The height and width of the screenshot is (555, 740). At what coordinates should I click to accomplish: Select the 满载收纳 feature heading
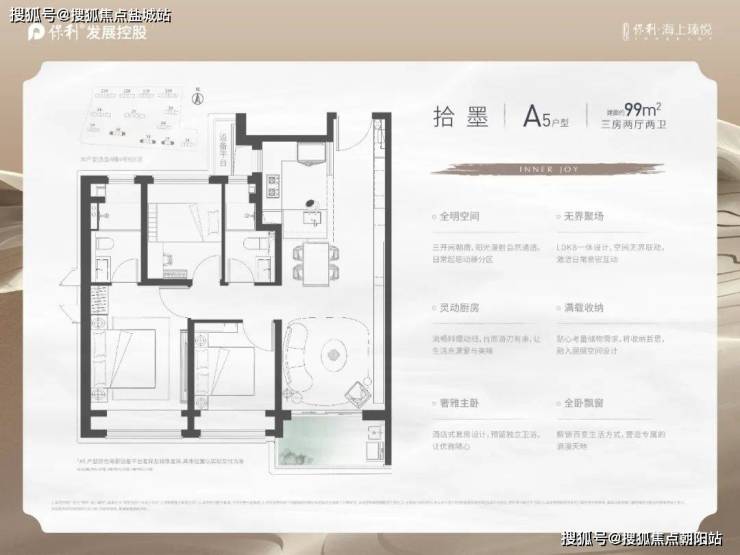(584, 308)
